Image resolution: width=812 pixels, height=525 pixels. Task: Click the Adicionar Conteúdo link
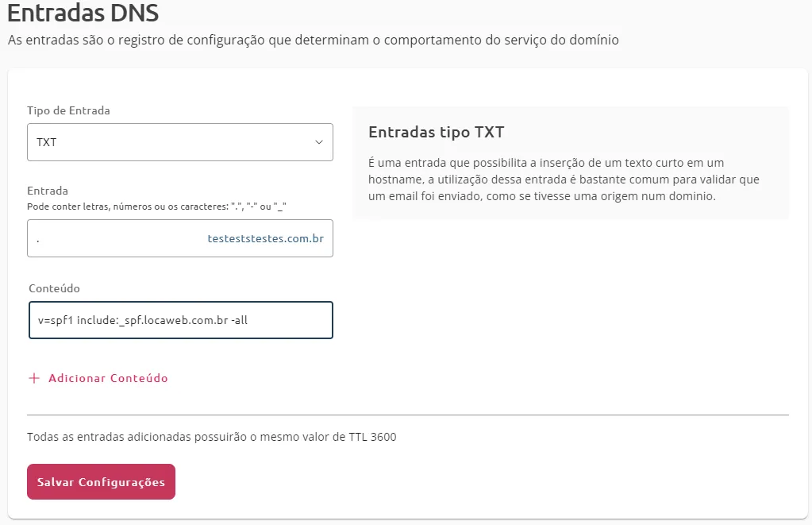tap(108, 379)
